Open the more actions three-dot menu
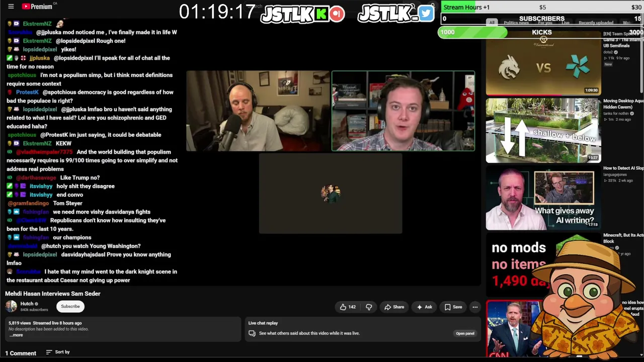Viewport: 644px width, 362px height. pyautogui.click(x=475, y=307)
